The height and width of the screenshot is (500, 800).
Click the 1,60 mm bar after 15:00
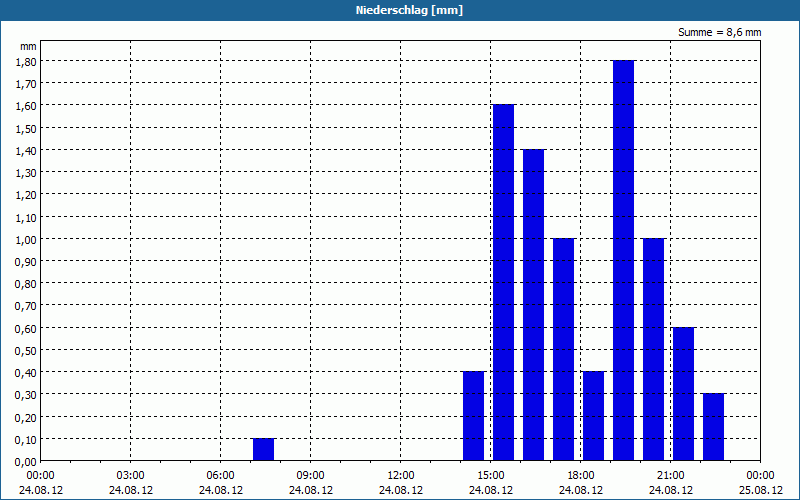504,283
